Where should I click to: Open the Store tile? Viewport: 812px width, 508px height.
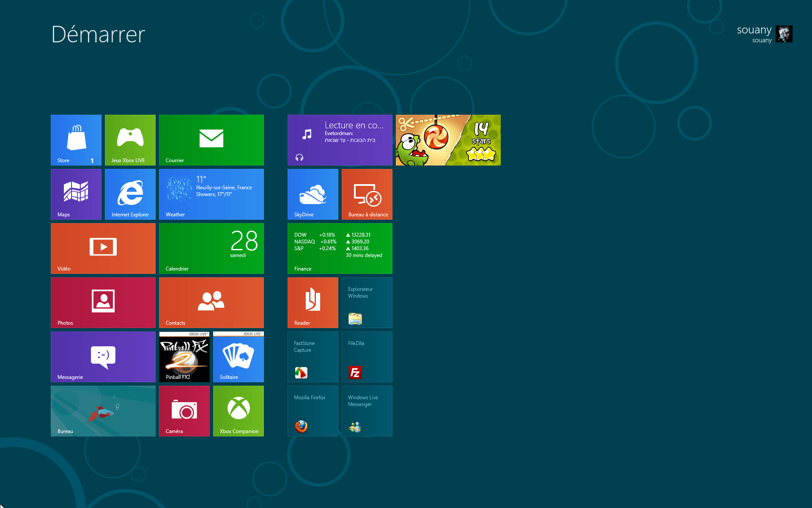(76, 140)
